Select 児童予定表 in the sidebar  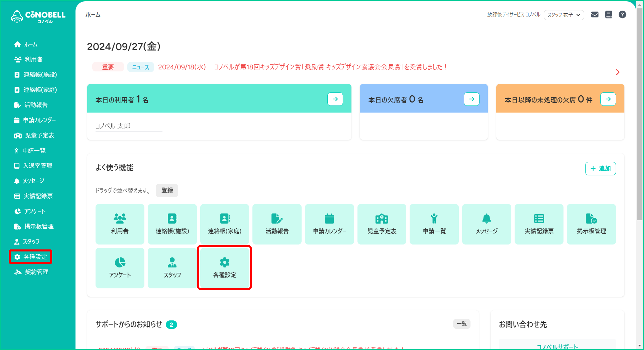pos(34,135)
